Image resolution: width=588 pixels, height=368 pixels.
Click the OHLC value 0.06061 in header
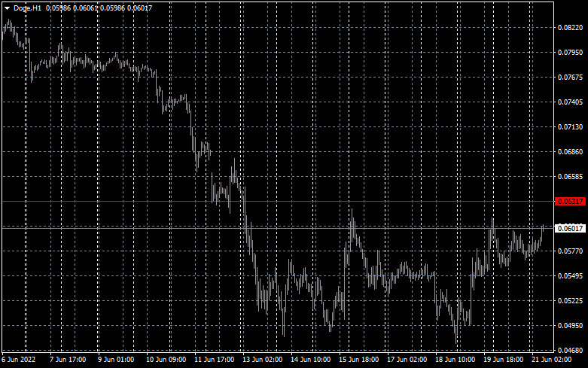click(x=85, y=8)
